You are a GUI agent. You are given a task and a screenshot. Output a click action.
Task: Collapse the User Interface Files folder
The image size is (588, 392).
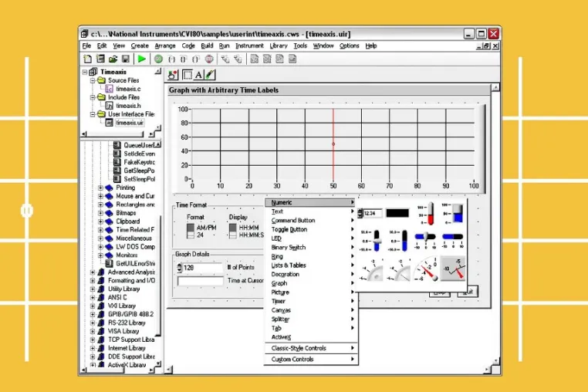point(93,114)
